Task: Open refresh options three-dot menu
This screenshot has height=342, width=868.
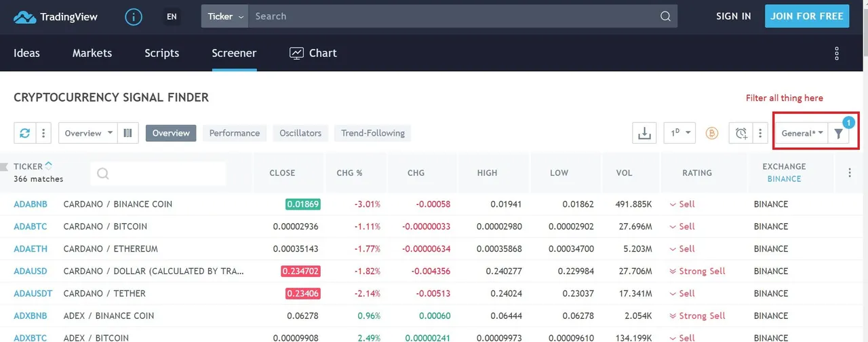Action: [43, 133]
